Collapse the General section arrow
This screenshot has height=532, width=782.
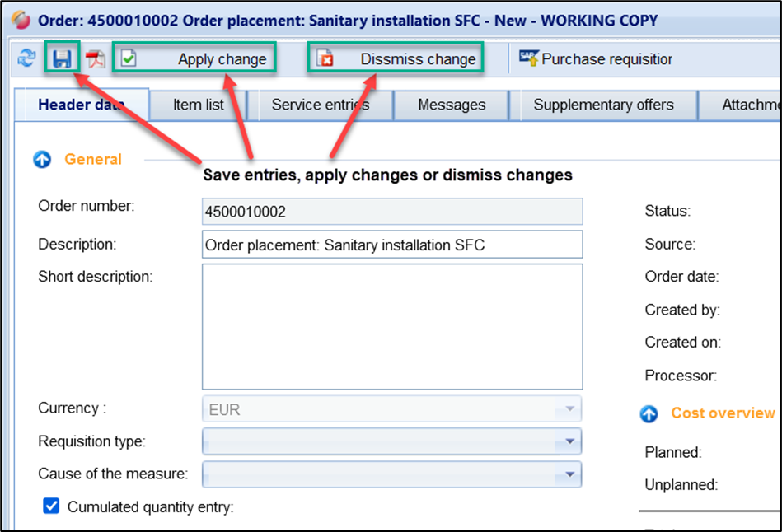coord(42,160)
